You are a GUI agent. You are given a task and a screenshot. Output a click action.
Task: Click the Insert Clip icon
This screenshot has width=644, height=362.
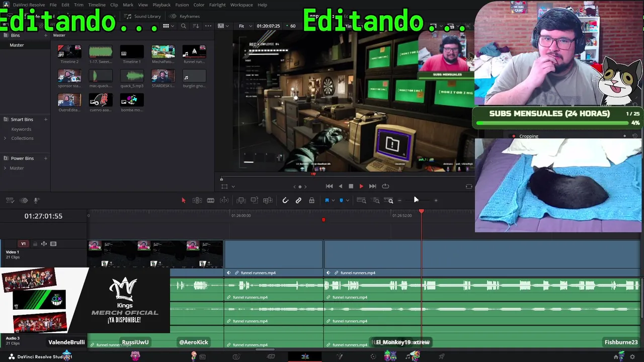coord(241,201)
